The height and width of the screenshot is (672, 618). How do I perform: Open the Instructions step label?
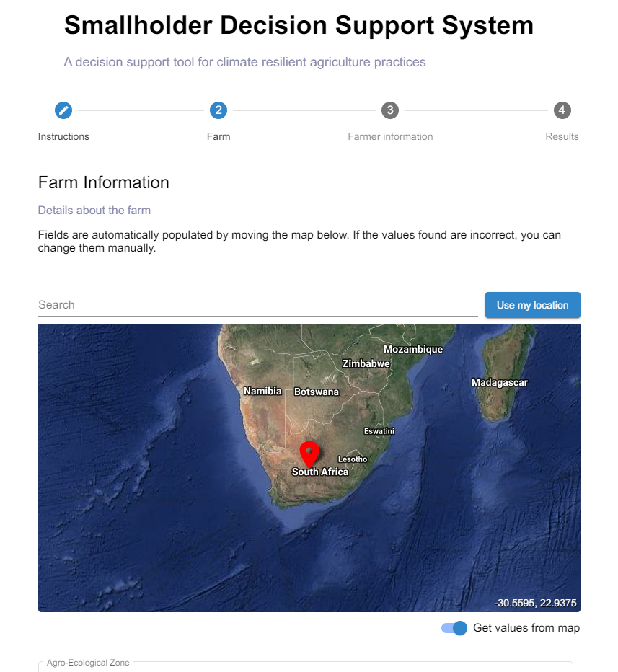coord(63,136)
